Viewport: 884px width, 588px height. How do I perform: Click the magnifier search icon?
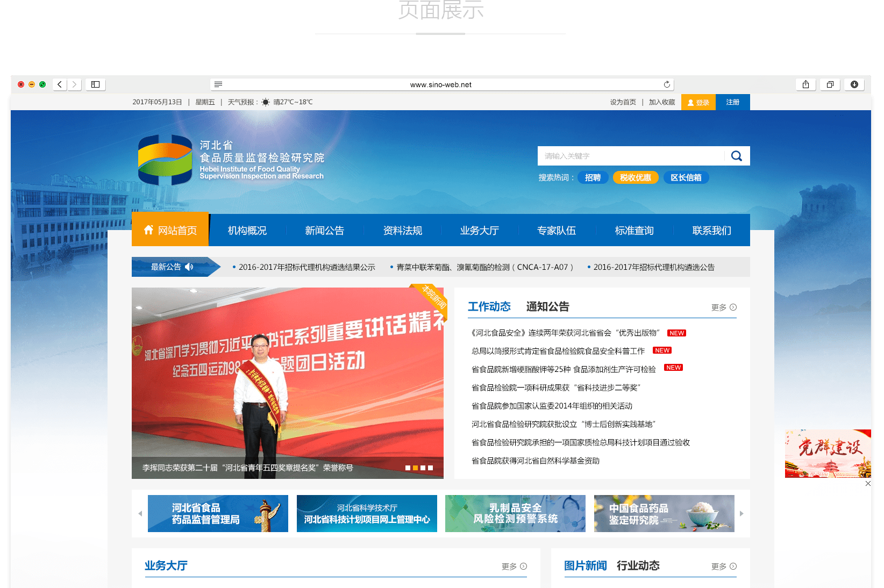click(x=737, y=156)
